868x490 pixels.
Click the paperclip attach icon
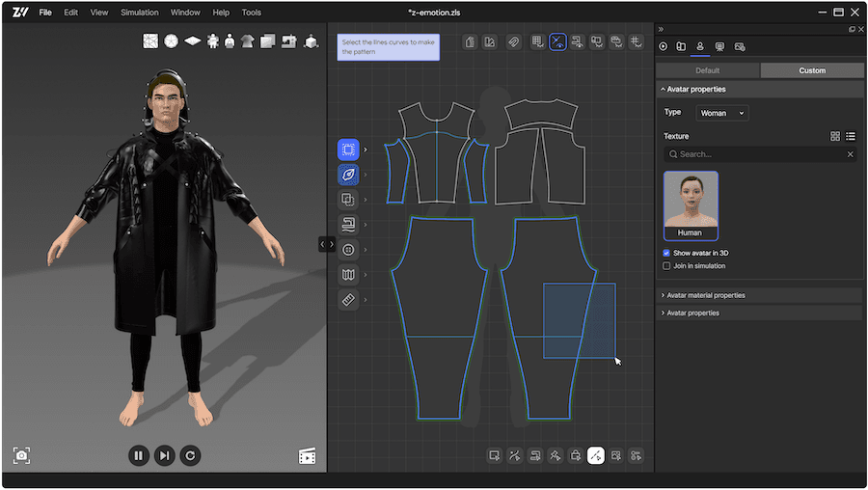click(514, 41)
